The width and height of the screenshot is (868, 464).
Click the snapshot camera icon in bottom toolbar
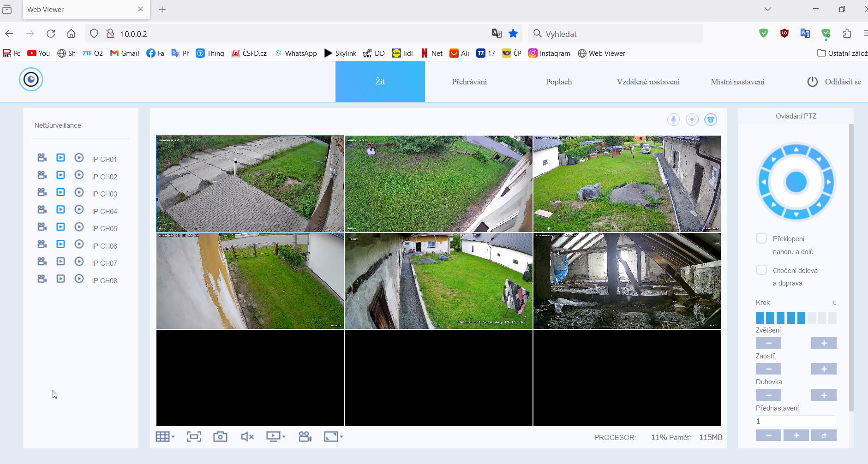click(x=220, y=437)
